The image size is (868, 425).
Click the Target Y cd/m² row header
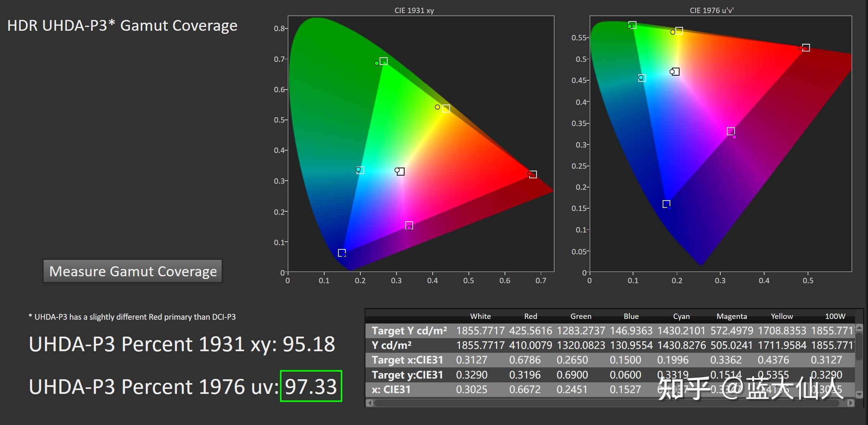[409, 330]
